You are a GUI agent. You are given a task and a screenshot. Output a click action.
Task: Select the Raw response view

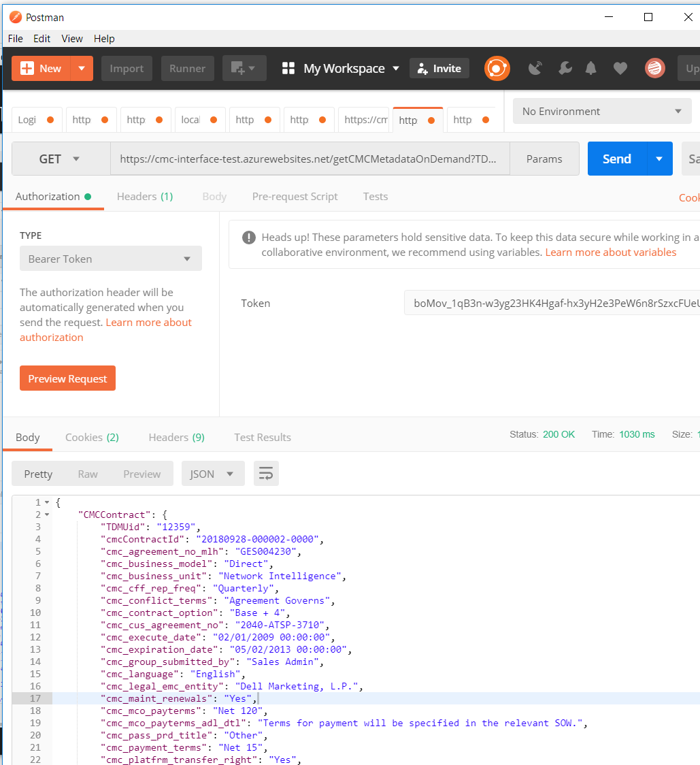tap(88, 474)
